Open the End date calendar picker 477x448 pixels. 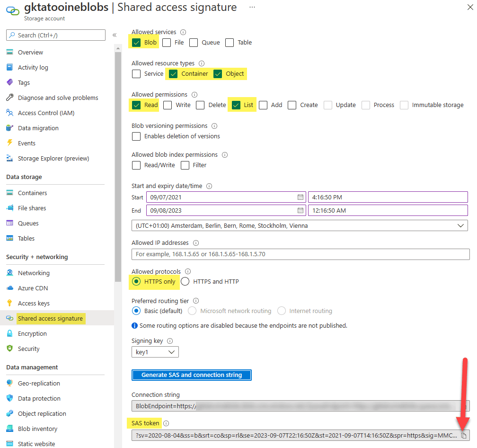point(300,210)
